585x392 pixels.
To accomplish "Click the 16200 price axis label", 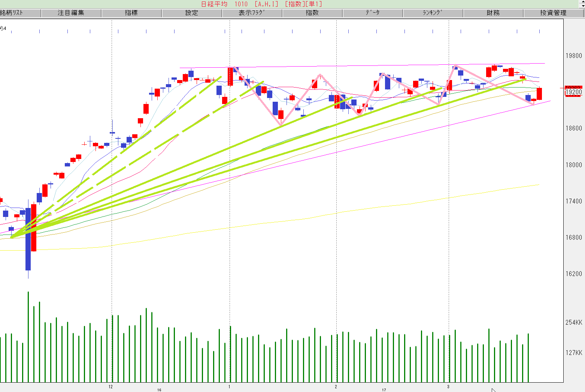I will pos(573,274).
